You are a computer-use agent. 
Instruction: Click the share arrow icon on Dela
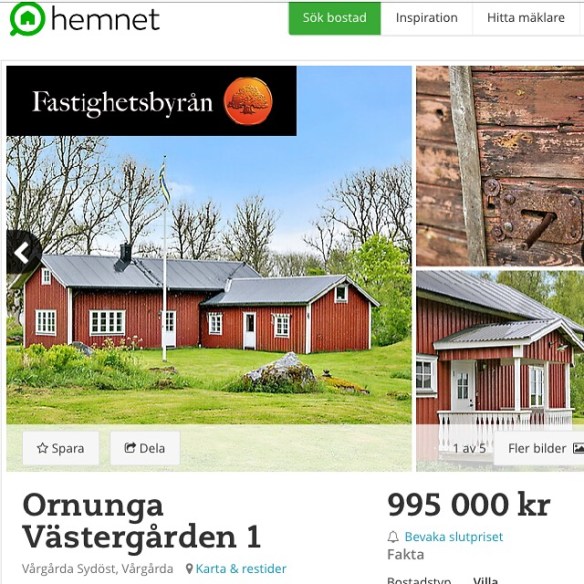[x=130, y=448]
